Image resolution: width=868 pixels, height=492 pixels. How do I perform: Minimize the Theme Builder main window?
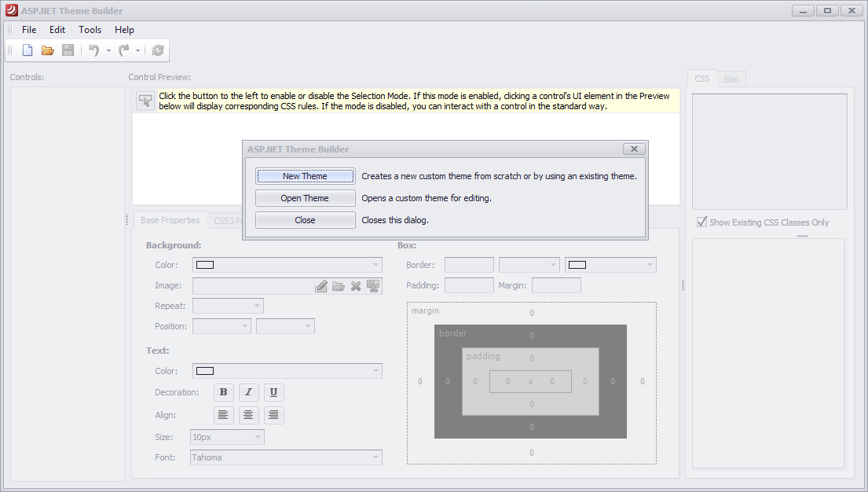point(803,10)
